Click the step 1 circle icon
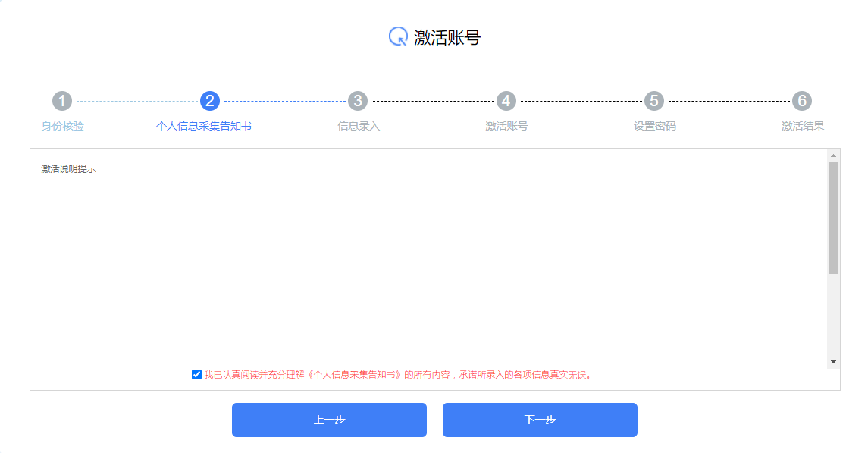868x453 pixels. coord(62,101)
